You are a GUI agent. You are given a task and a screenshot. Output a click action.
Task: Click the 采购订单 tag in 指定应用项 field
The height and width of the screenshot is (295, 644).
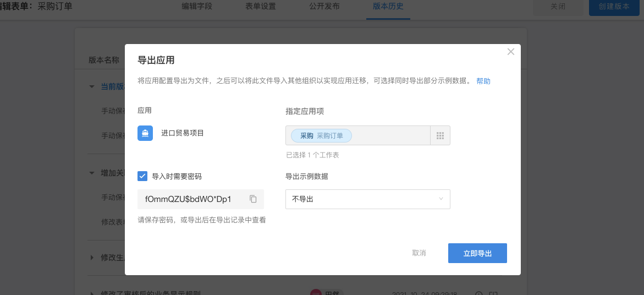coord(322,135)
